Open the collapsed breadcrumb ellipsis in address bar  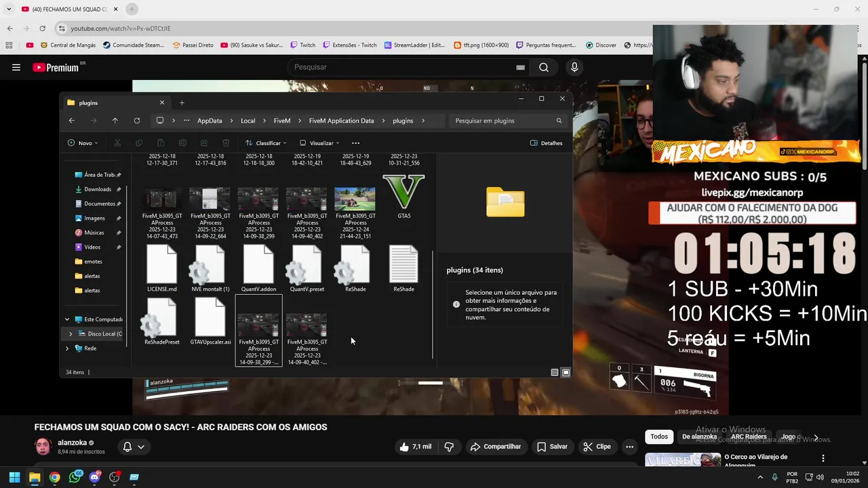pyautogui.click(x=186, y=121)
